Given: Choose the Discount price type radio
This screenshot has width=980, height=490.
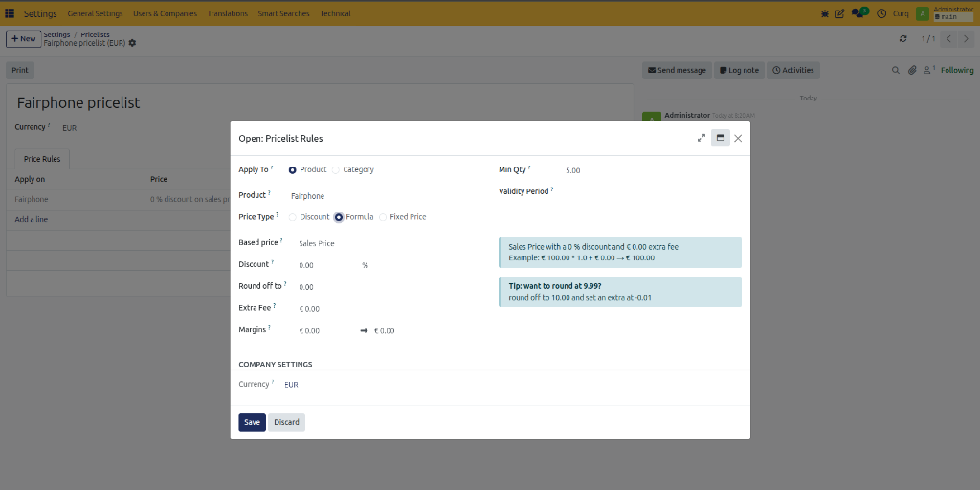Looking at the screenshot, I should (x=293, y=217).
